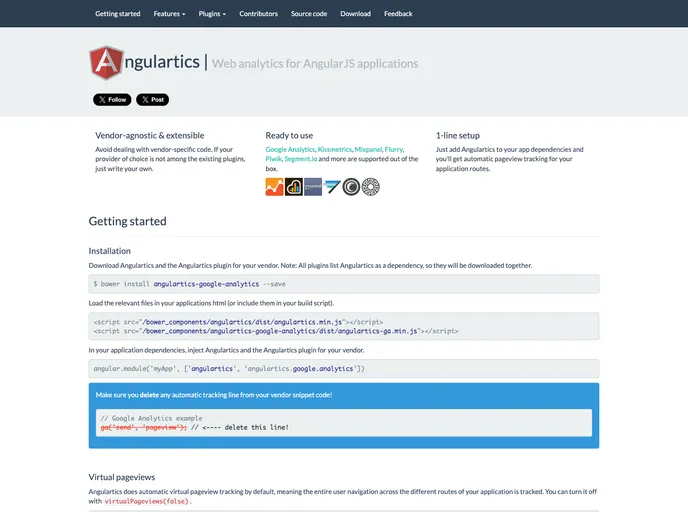Click the Virtual pageviews subheading
The width and height of the screenshot is (688, 512).
[122, 477]
